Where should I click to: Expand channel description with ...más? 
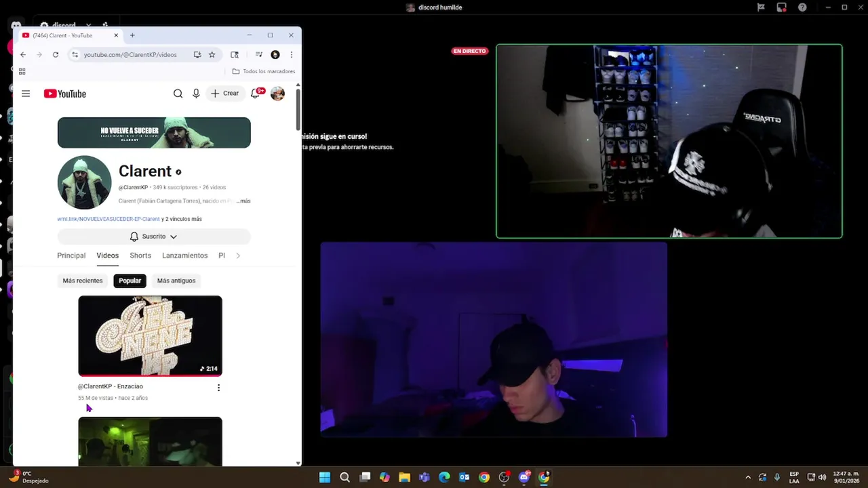(x=243, y=201)
